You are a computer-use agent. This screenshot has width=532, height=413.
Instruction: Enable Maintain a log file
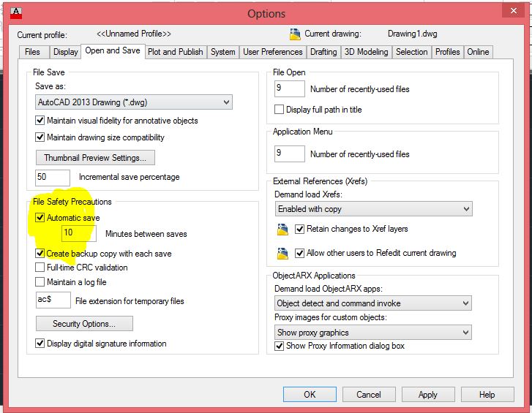coord(40,282)
